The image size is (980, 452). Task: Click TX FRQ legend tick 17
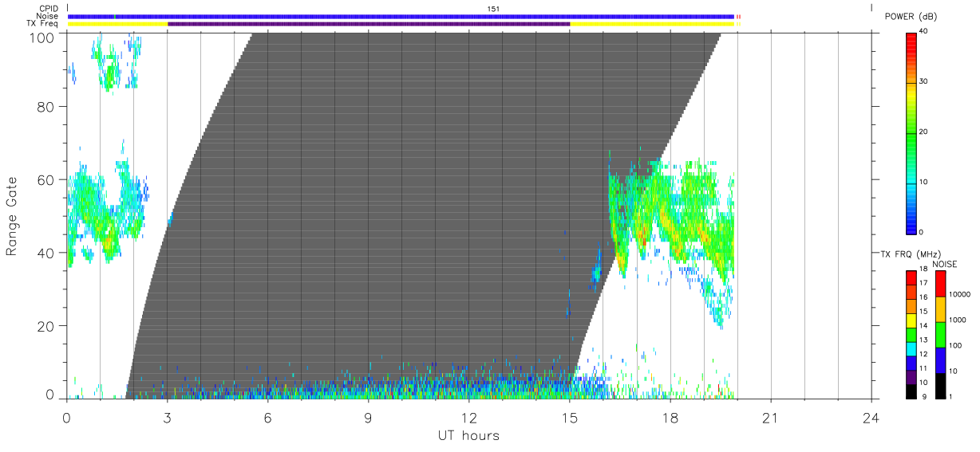tap(923, 283)
